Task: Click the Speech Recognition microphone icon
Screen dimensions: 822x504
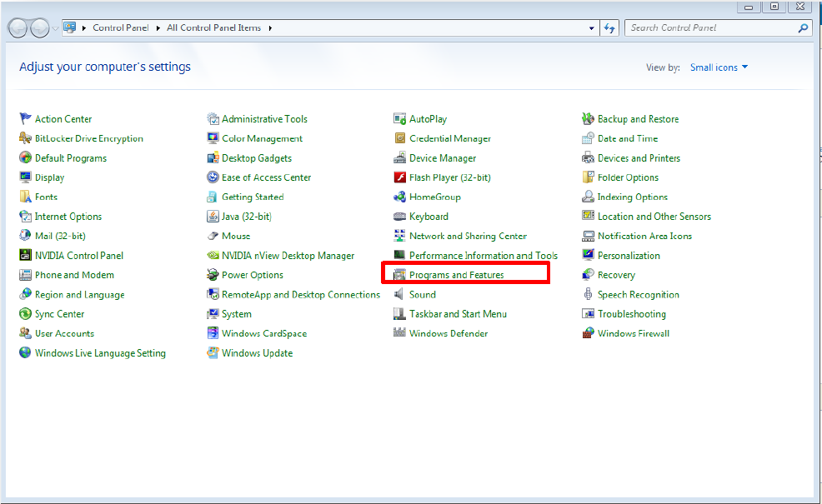Action: pos(588,294)
